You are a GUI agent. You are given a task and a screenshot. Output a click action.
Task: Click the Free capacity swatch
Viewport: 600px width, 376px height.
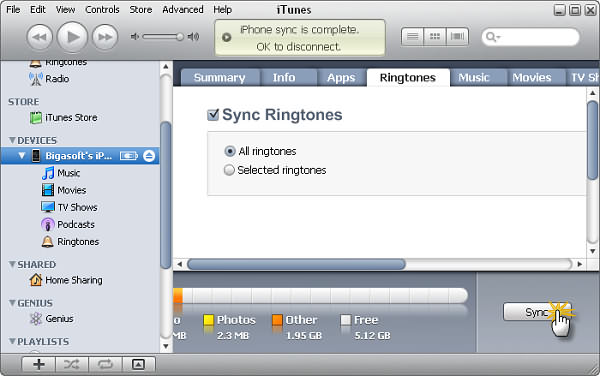click(346, 320)
